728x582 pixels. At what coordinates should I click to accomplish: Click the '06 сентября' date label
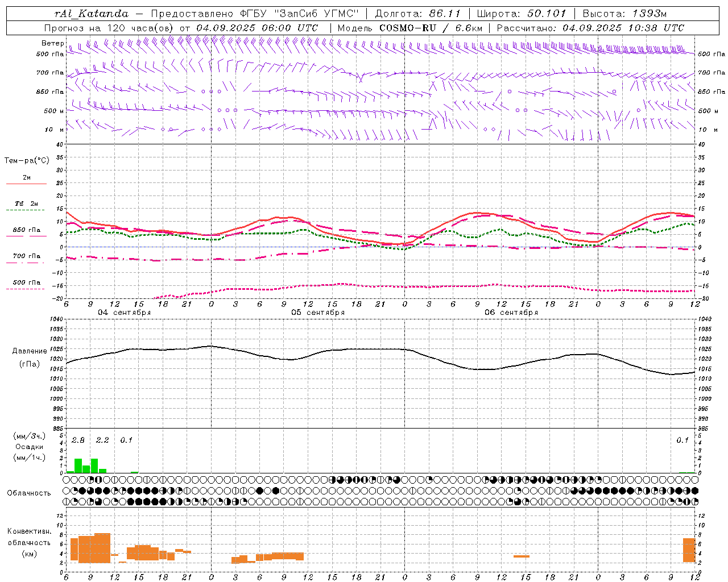511,313
